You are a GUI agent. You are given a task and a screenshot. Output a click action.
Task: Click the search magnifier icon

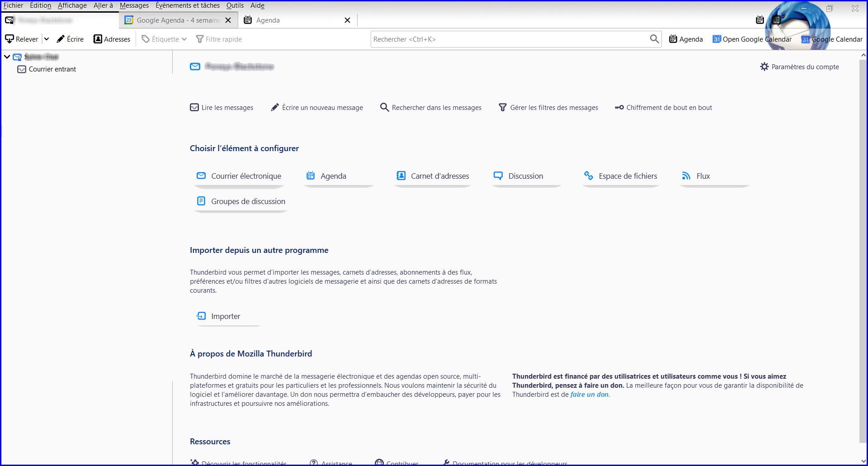[654, 39]
